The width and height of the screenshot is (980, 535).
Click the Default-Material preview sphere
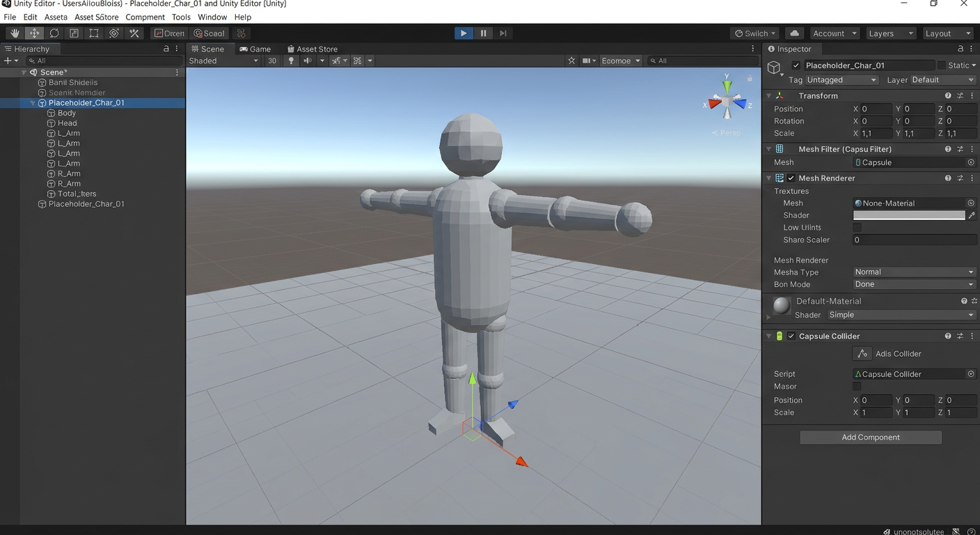782,305
